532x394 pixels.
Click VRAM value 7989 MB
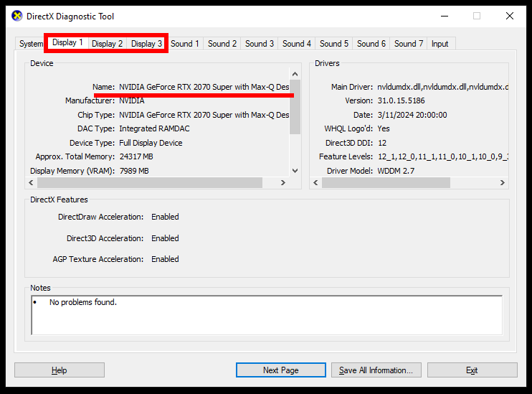coord(134,171)
